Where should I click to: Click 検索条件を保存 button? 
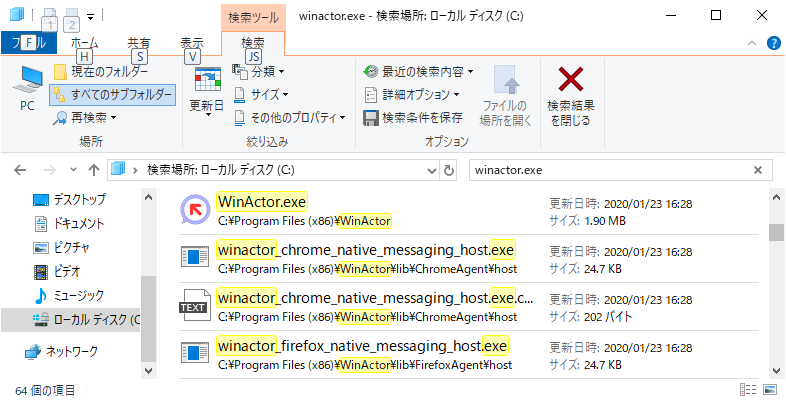pos(413,118)
